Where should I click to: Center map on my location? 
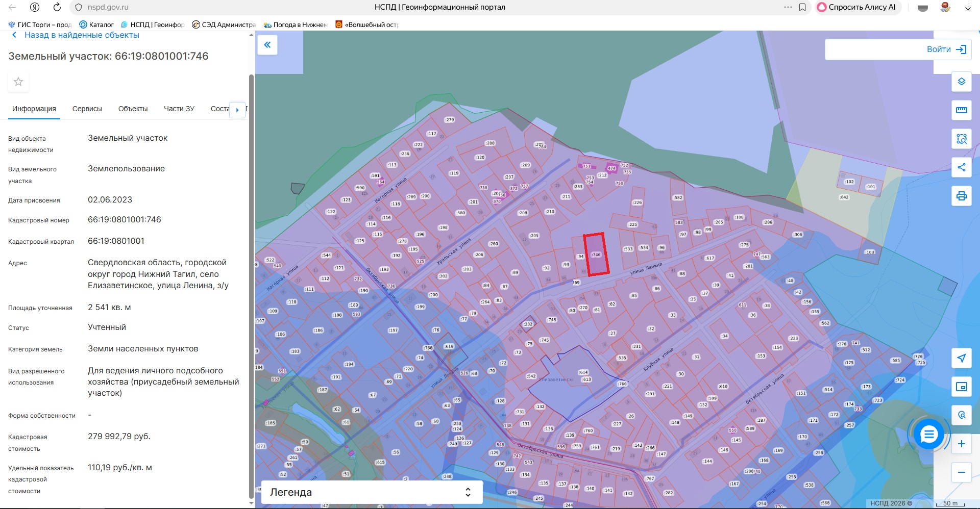pyautogui.click(x=961, y=358)
